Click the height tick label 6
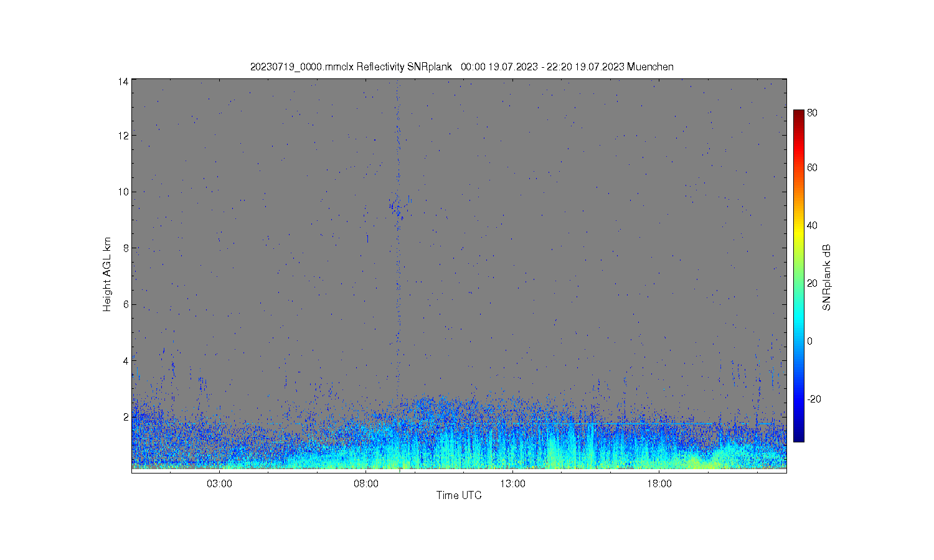 click(126, 304)
